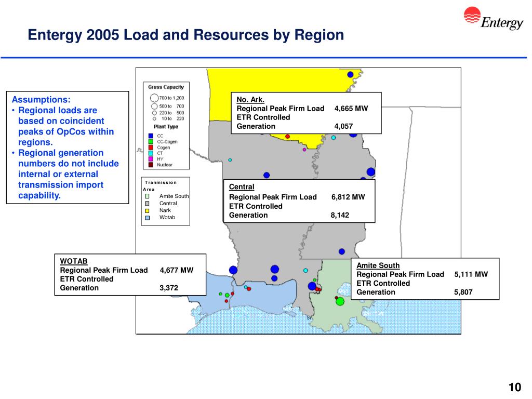Click the 3,372 generation value
Image resolution: width=532 pixels, height=399 pixels.
169,288
